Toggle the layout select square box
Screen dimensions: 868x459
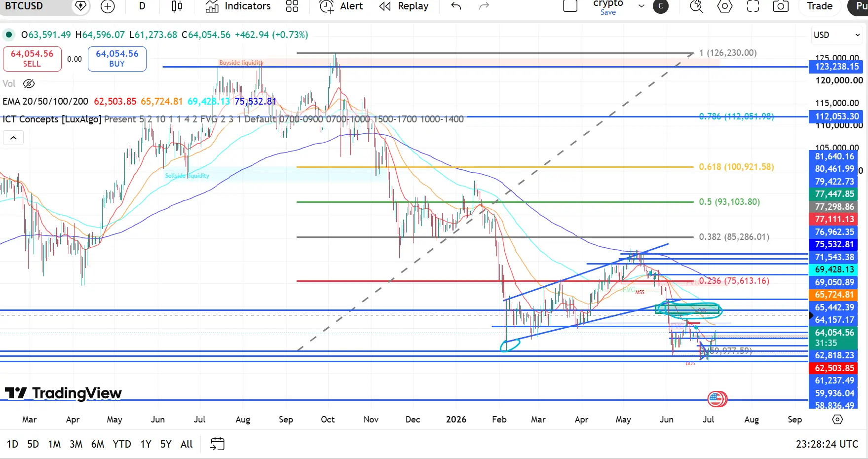tap(570, 6)
